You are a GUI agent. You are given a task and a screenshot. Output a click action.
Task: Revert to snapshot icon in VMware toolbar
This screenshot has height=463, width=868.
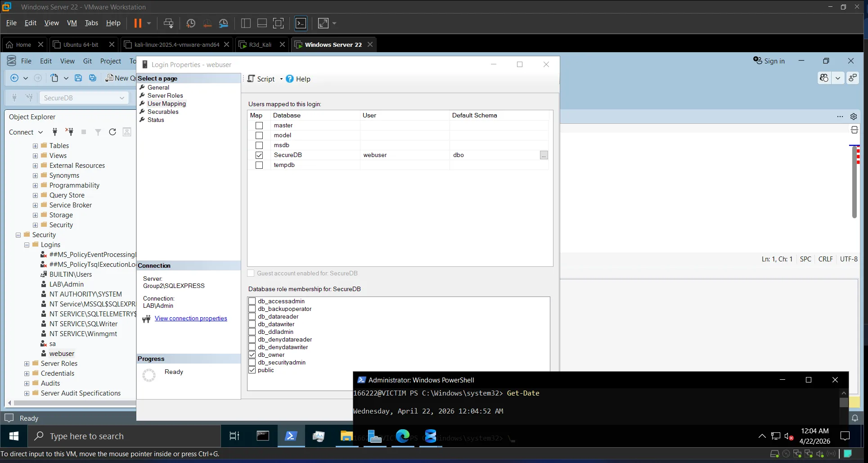click(x=207, y=23)
